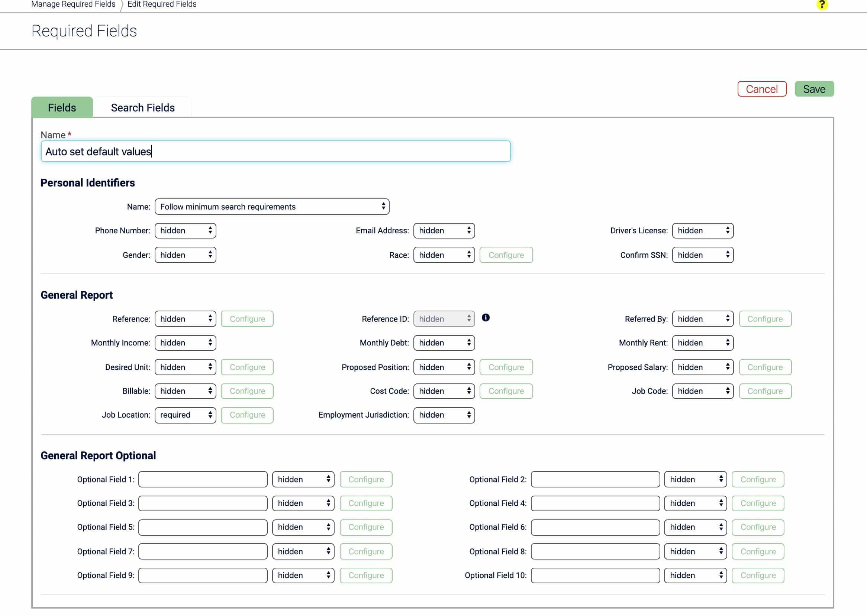Screen dimensions: 867x616
Task: Open the Monthly Debt dropdown
Action: [444, 343]
